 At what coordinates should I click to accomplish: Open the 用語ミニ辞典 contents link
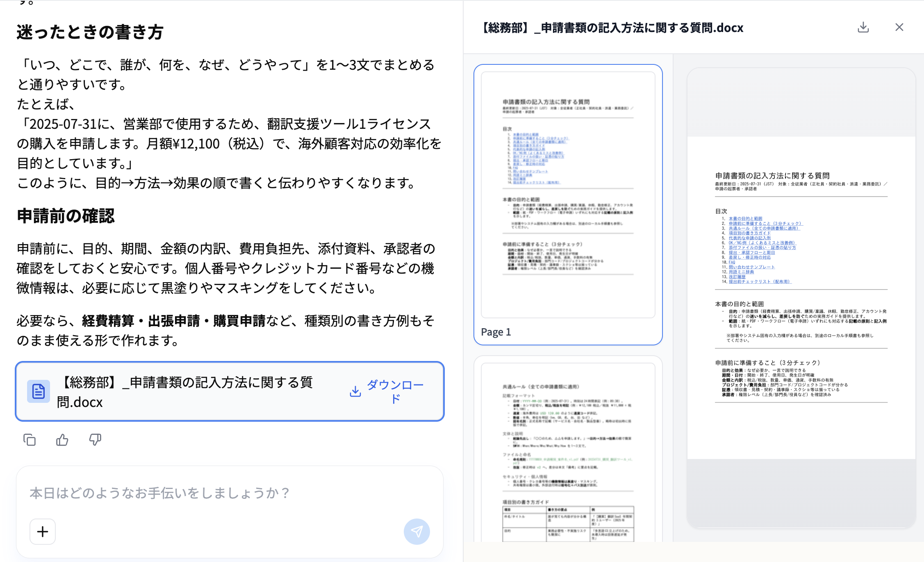click(x=741, y=272)
